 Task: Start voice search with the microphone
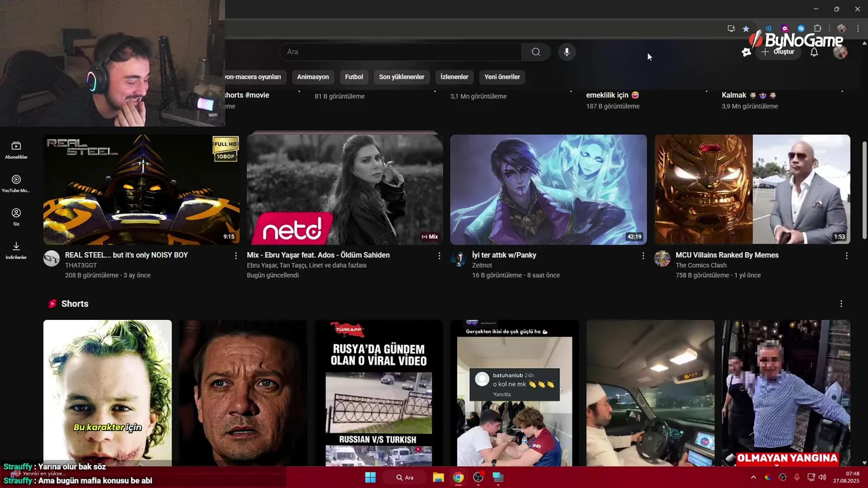567,52
